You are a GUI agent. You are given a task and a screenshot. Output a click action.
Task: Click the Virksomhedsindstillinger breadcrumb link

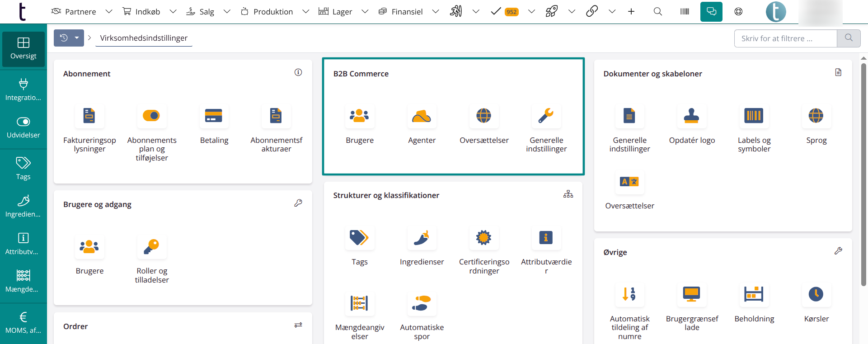coord(144,38)
